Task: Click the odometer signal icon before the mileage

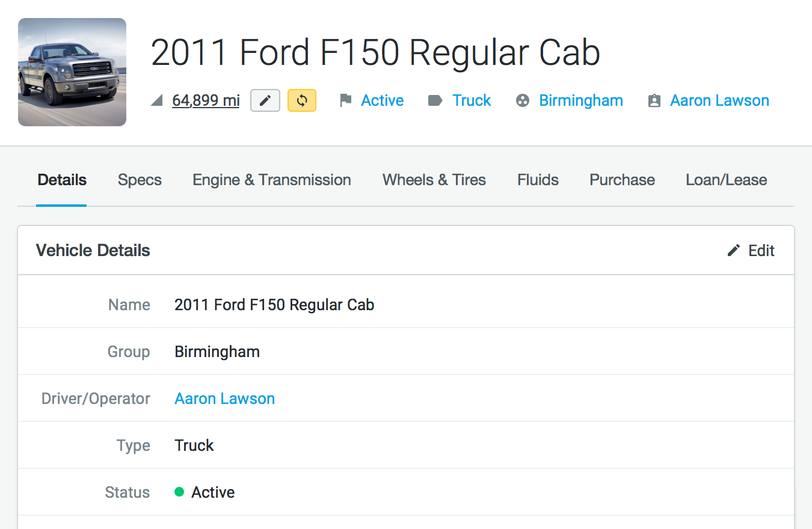Action: click(x=157, y=100)
